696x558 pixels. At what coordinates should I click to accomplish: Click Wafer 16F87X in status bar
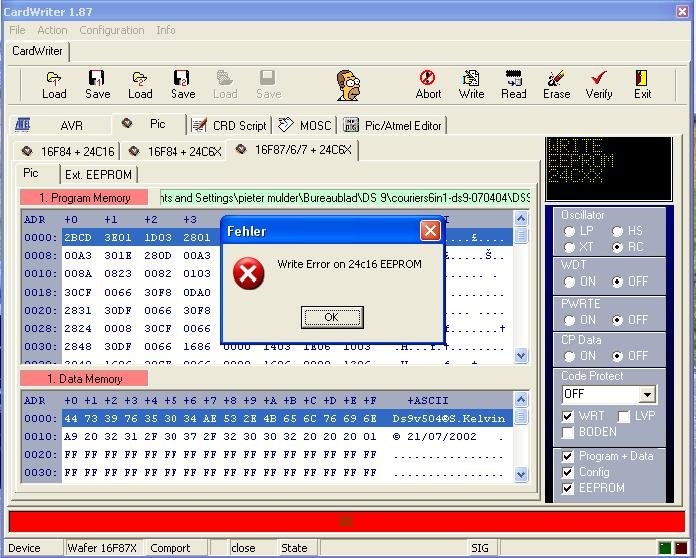(x=102, y=548)
